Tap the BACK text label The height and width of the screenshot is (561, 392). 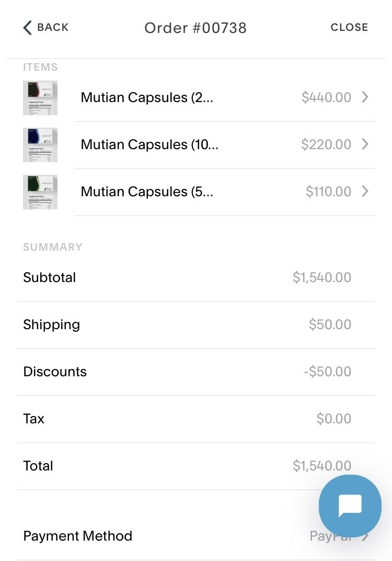(x=53, y=28)
